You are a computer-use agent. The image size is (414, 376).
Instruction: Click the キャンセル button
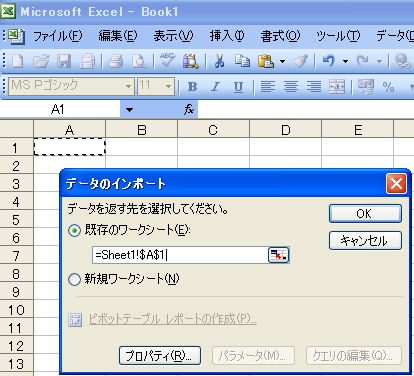click(x=365, y=240)
